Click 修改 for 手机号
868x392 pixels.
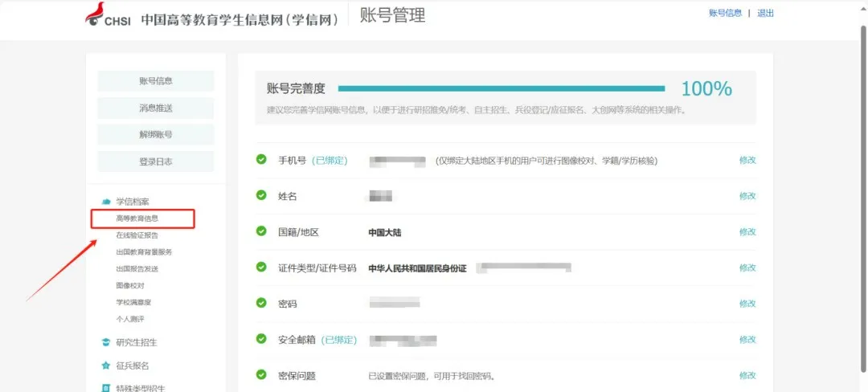click(747, 160)
